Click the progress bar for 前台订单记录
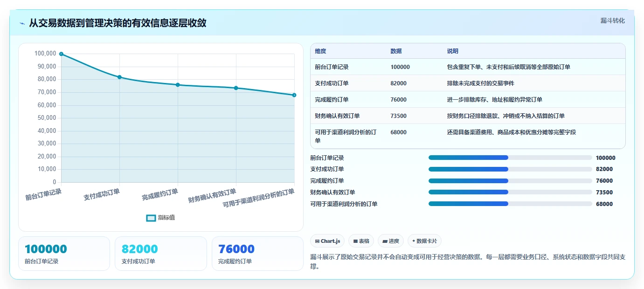Image resolution: width=644 pixels, height=289 pixels. point(510,158)
